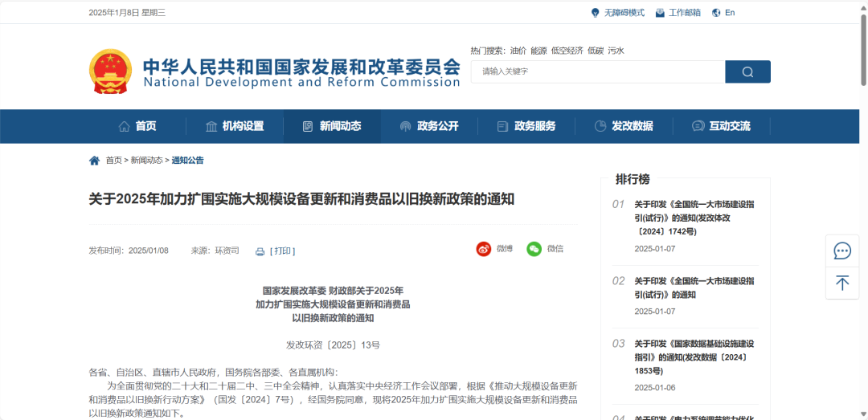The width and height of the screenshot is (868, 420).
Task: Click hot search term 能源
Action: [x=538, y=51]
